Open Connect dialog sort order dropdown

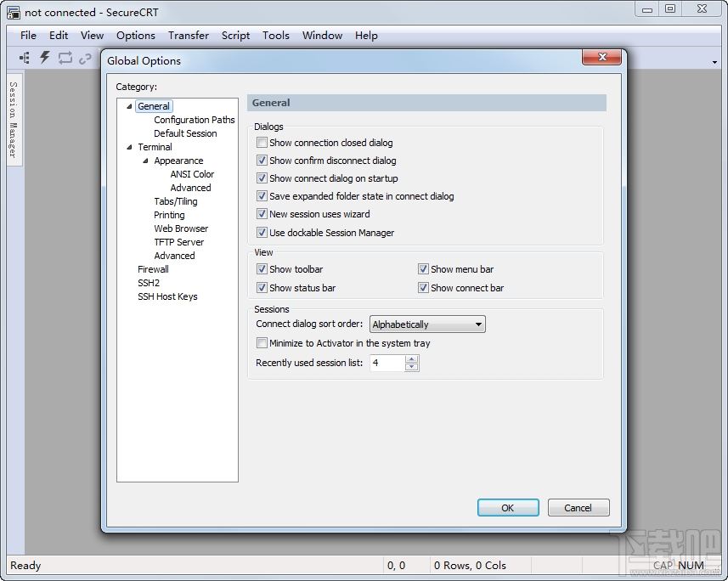click(427, 324)
